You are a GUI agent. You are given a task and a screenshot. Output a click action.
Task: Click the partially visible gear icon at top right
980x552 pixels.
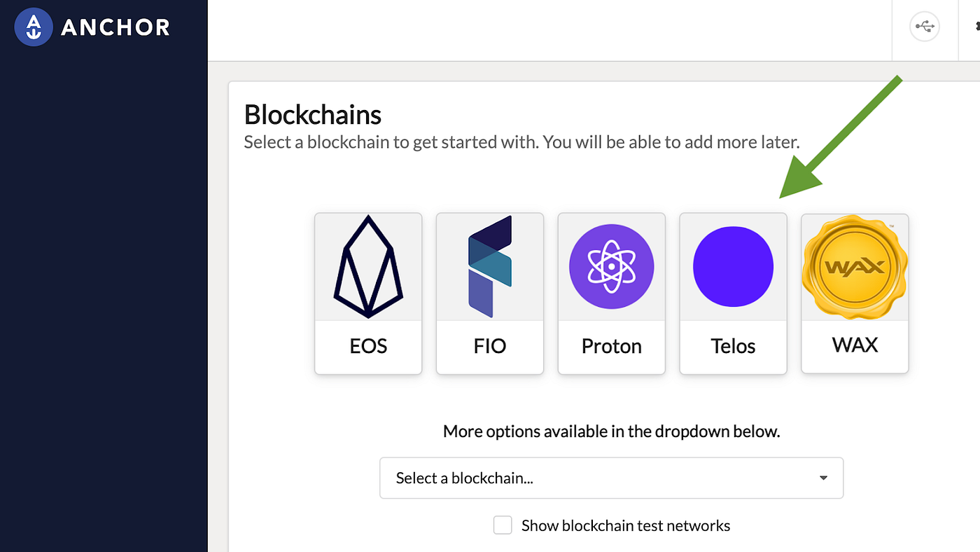(x=976, y=27)
